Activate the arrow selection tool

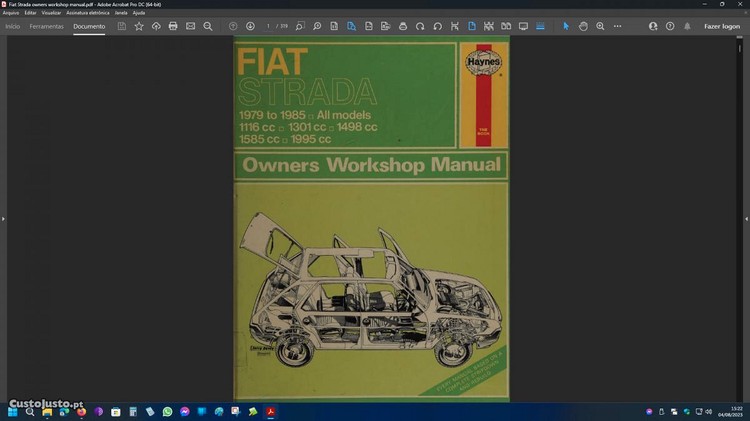[565, 26]
